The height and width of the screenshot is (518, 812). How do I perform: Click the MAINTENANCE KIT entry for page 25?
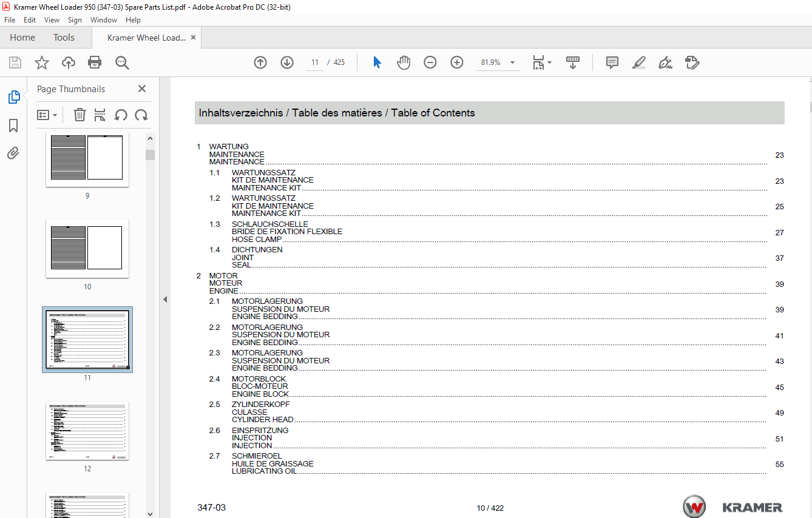(266, 214)
